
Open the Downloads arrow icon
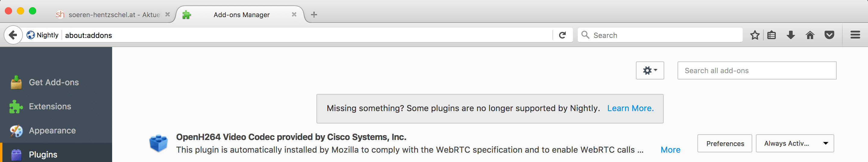click(791, 35)
